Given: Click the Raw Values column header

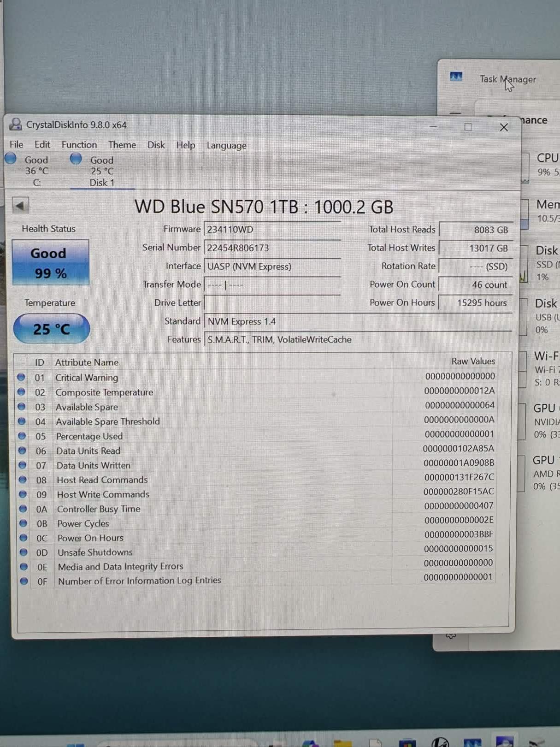Looking at the screenshot, I should [473, 361].
